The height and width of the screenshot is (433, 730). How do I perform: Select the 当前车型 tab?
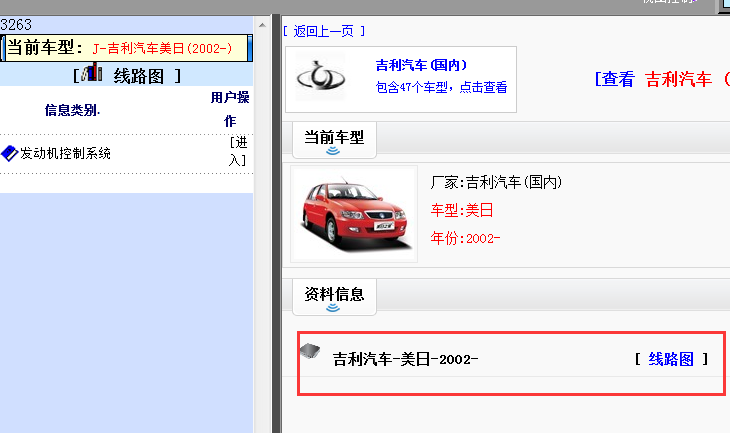pos(334,140)
